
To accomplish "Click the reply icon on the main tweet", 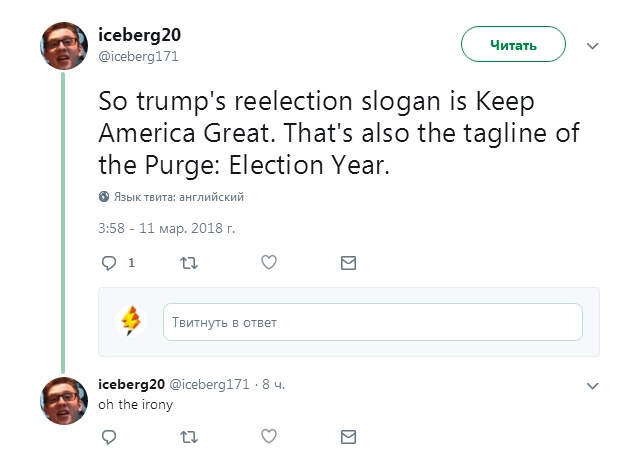I will pyautogui.click(x=110, y=263).
